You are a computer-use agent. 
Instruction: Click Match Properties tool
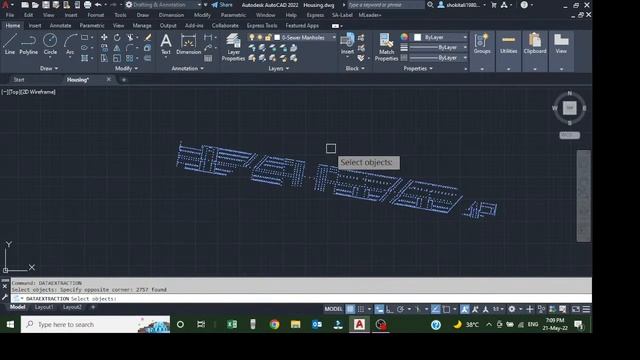tap(386, 47)
